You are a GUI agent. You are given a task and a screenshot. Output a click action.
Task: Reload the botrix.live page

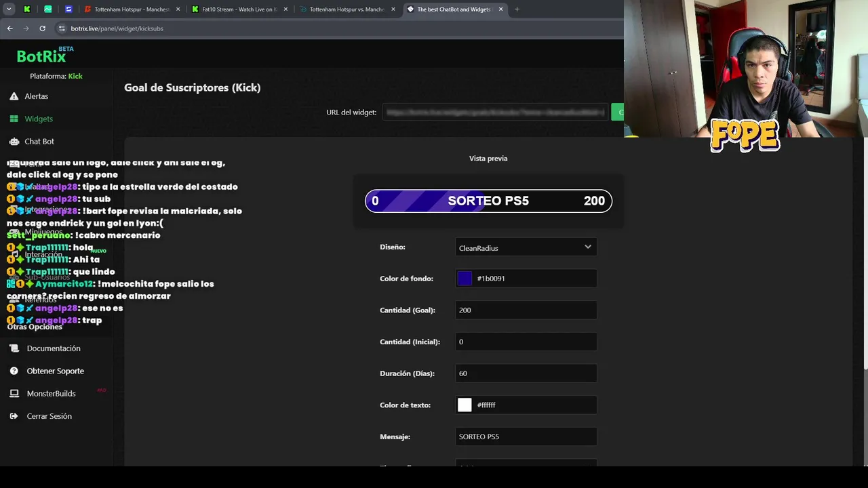point(42,28)
